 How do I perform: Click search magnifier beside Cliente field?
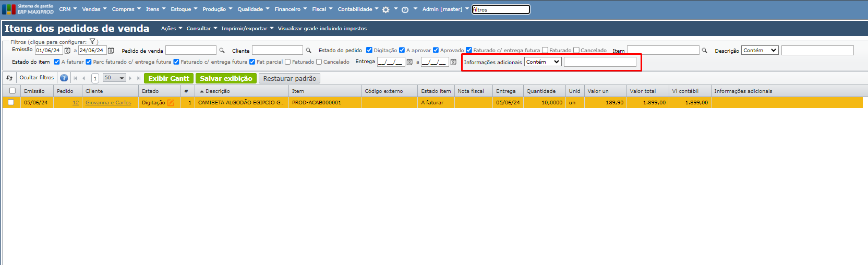(308, 51)
